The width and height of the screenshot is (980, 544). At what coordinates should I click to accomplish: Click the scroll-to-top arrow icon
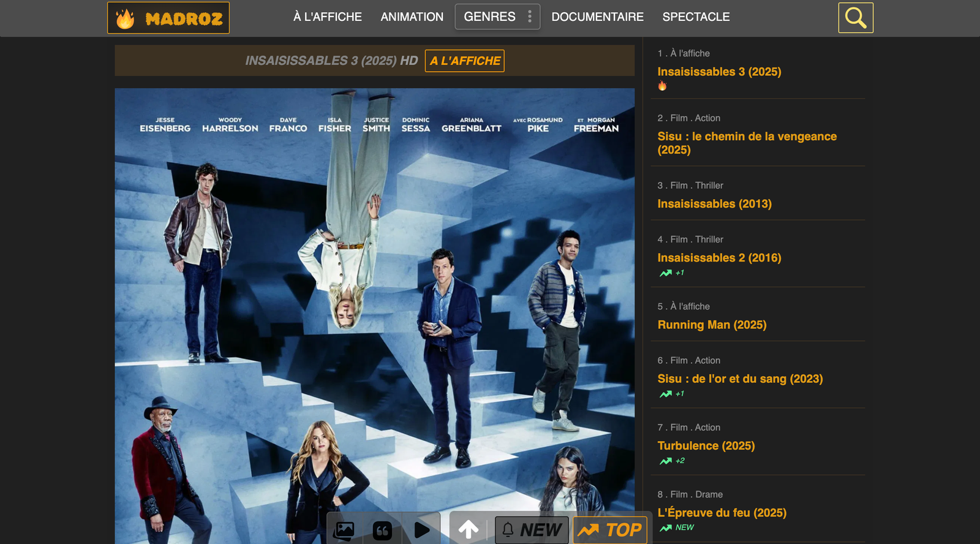tap(469, 529)
